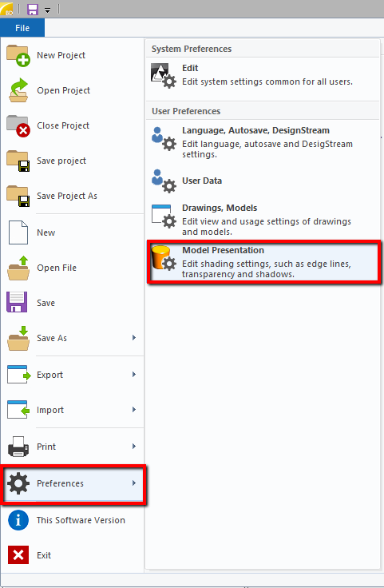The width and height of the screenshot is (384, 588).
Task: Click the Open Project icon
Action: (x=18, y=90)
